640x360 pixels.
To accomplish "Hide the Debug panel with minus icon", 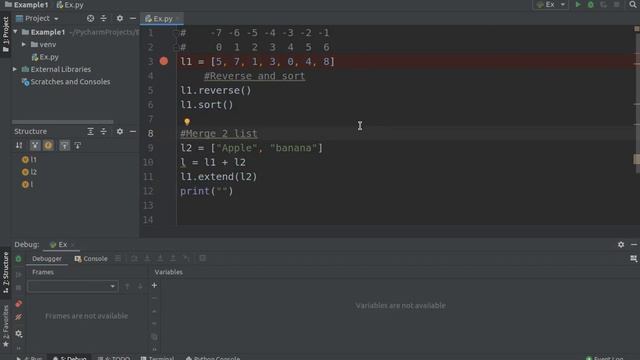I will [634, 244].
